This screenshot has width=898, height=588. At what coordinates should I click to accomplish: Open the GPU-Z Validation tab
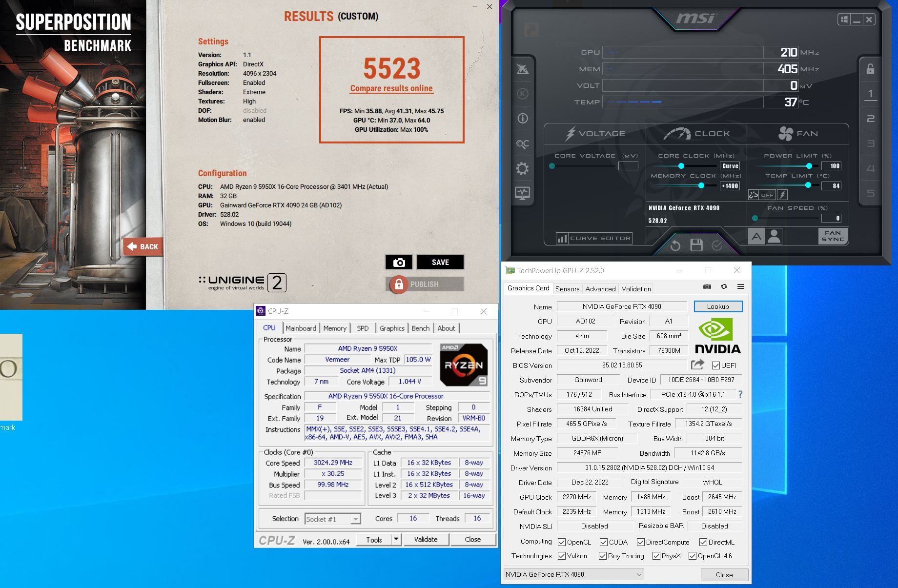pyautogui.click(x=636, y=289)
